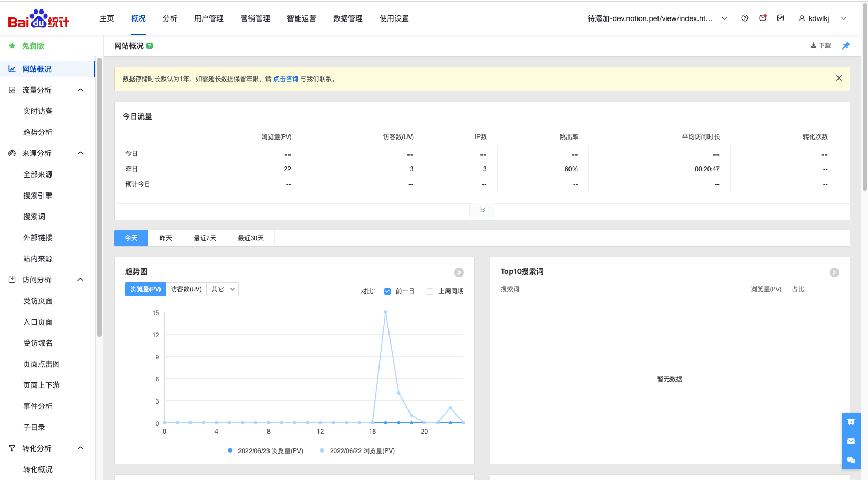Viewport: 868px width, 480px height.
Task: Select the 浏览量(PV) chart metric
Action: 145,289
